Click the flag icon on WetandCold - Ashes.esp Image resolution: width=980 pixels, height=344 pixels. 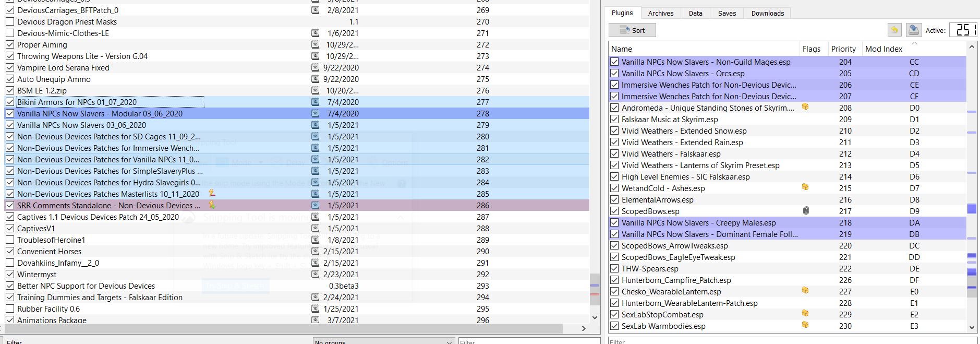[x=805, y=187]
